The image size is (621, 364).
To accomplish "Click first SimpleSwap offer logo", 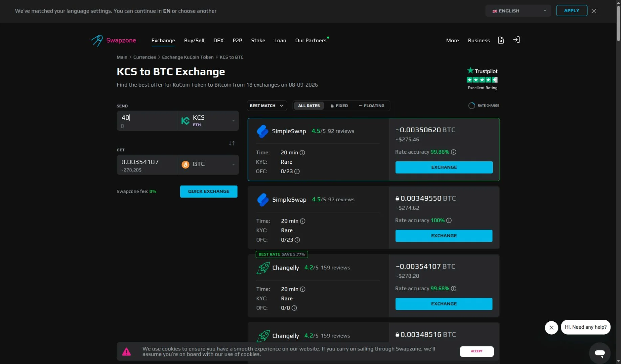I will click(x=262, y=131).
